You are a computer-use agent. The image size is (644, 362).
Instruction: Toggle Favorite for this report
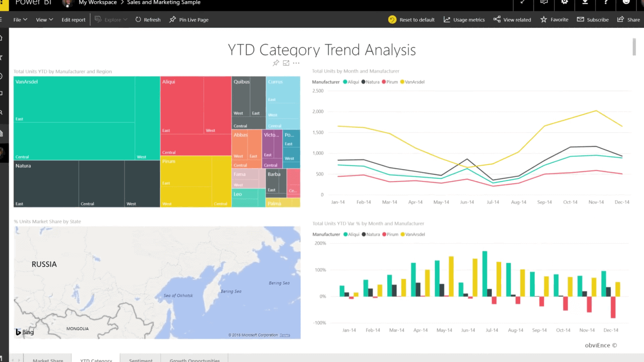[x=554, y=20]
